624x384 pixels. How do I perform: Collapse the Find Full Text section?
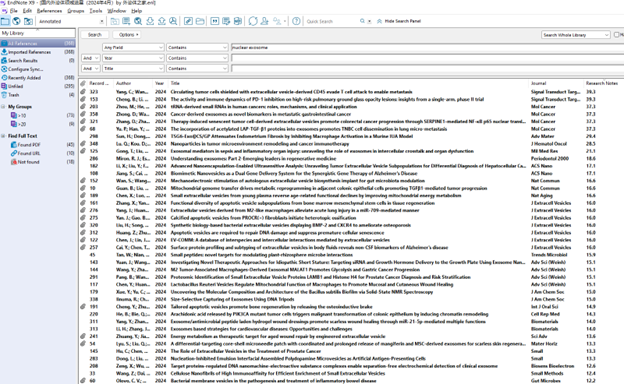point(3,136)
